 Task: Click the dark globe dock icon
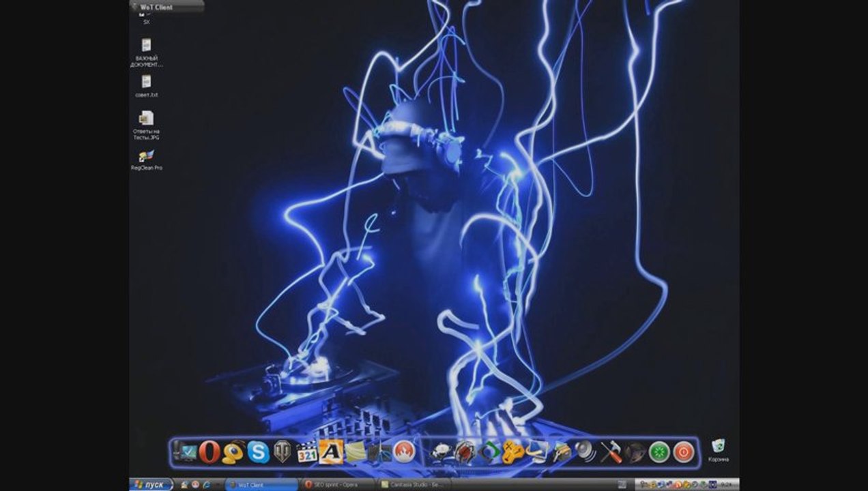coord(635,451)
